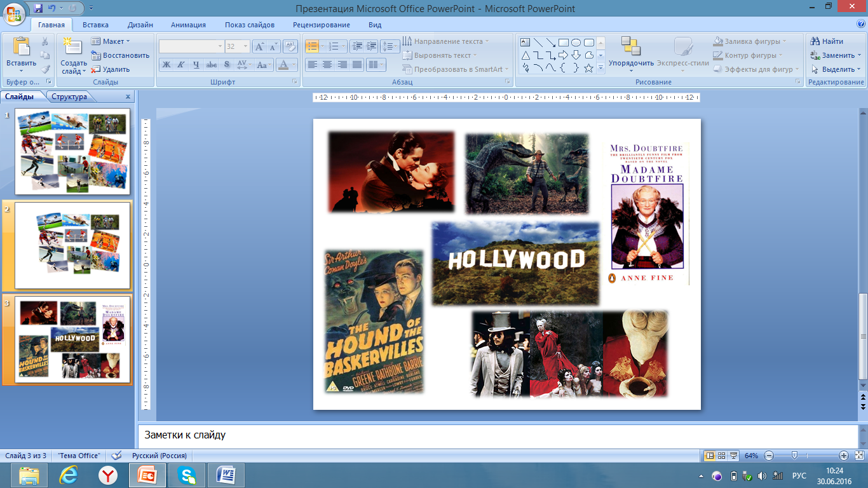Select the right arrow block shape

click(563, 55)
